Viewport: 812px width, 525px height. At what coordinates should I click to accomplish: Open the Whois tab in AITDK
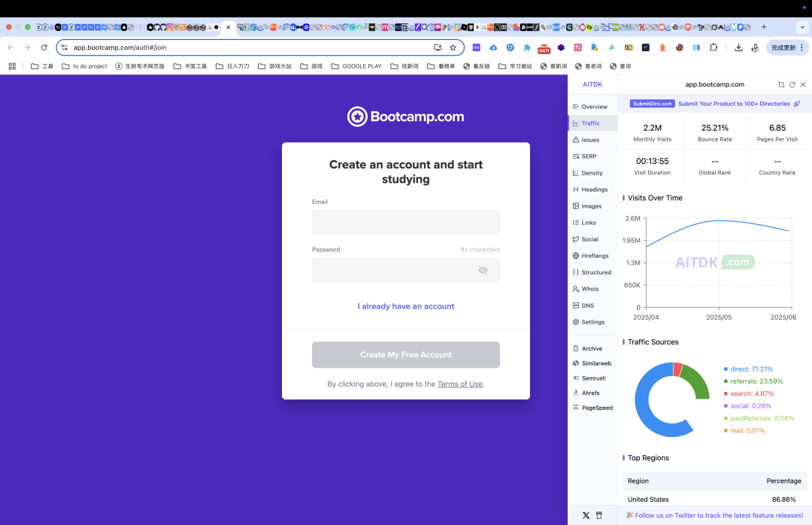pyautogui.click(x=592, y=289)
